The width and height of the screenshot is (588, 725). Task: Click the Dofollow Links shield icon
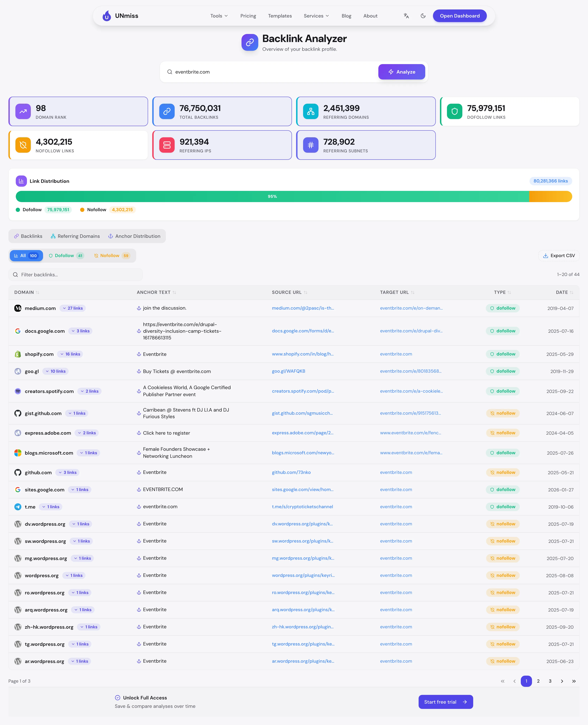tap(454, 112)
